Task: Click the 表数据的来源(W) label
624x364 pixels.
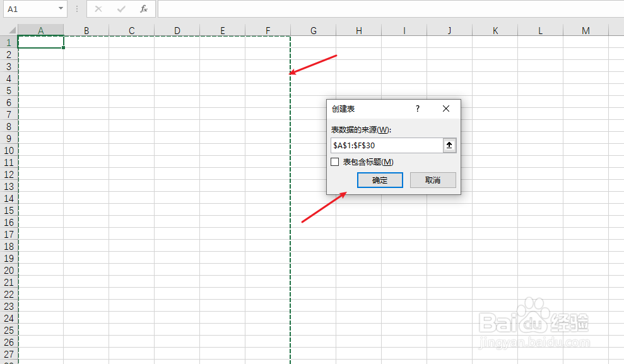Action: tap(362, 130)
